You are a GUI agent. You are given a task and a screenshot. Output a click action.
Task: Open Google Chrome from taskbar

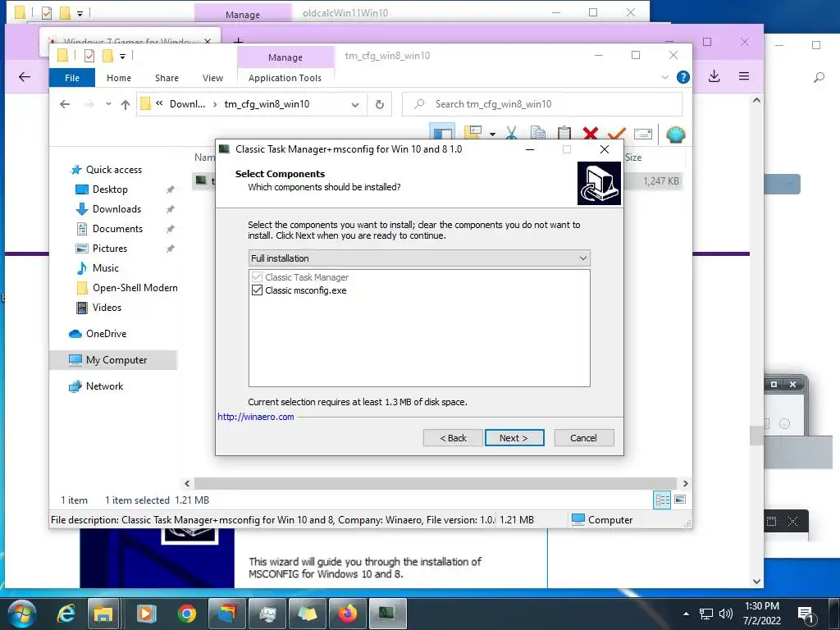click(x=186, y=614)
